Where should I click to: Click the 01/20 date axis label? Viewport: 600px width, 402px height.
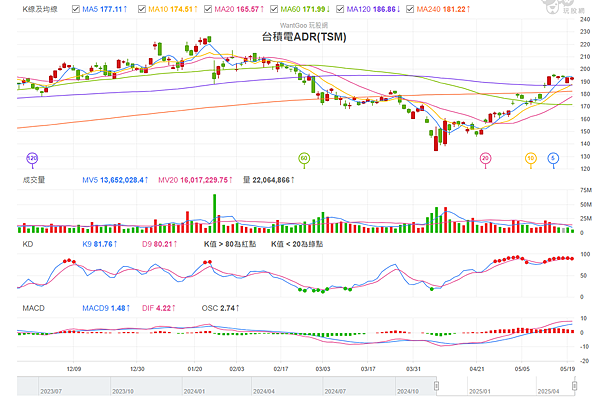tap(195, 369)
